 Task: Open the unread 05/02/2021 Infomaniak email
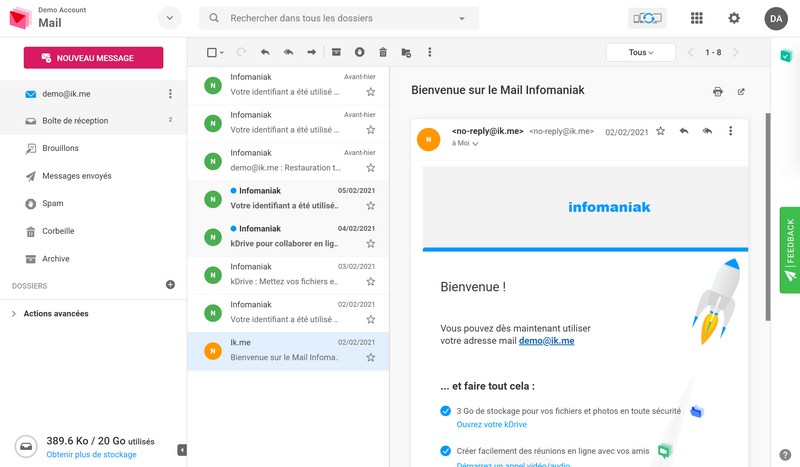tap(288, 199)
